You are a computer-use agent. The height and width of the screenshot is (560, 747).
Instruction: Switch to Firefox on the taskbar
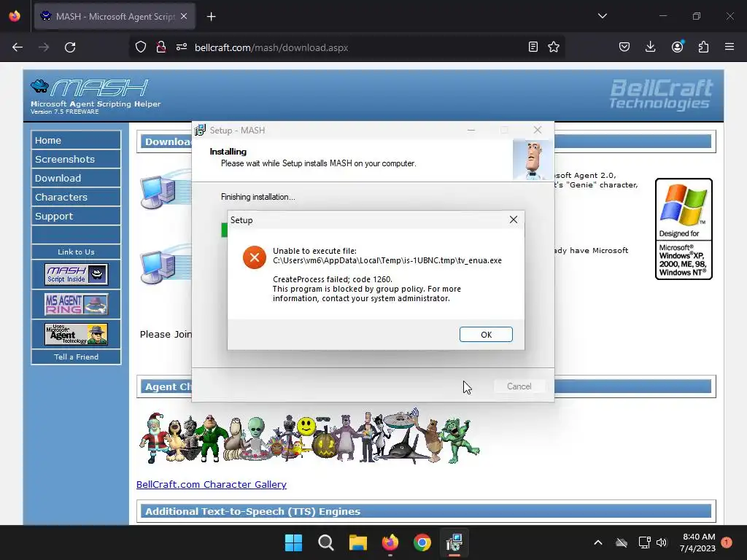coord(390,542)
